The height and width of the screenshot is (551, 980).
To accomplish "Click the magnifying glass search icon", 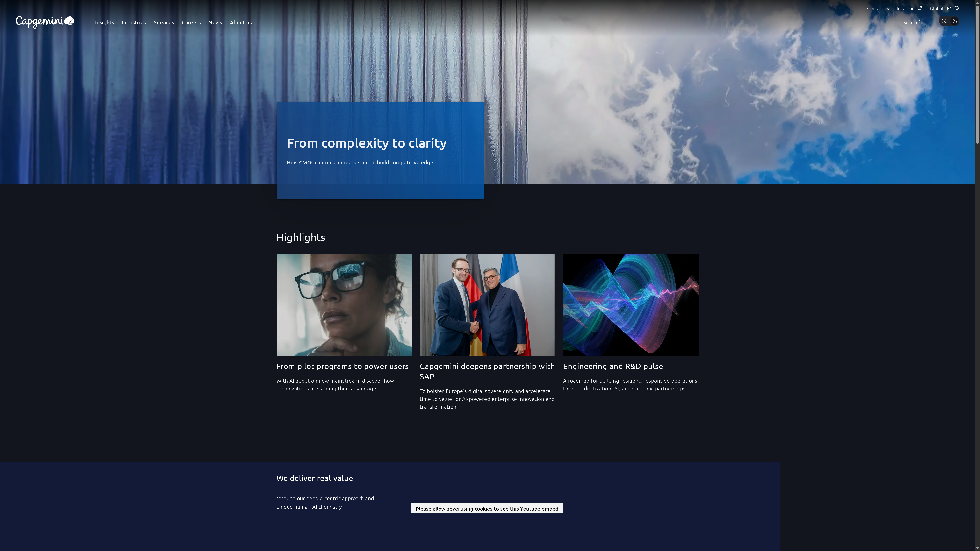I will point(921,22).
